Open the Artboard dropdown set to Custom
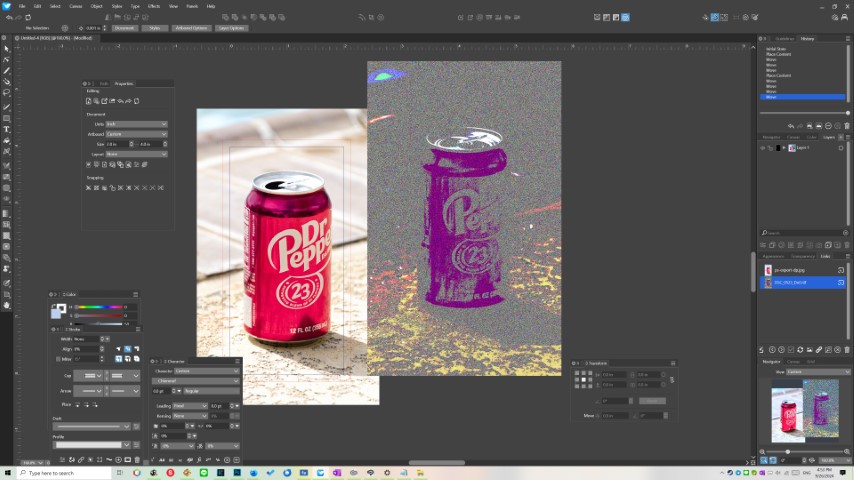 pos(136,134)
